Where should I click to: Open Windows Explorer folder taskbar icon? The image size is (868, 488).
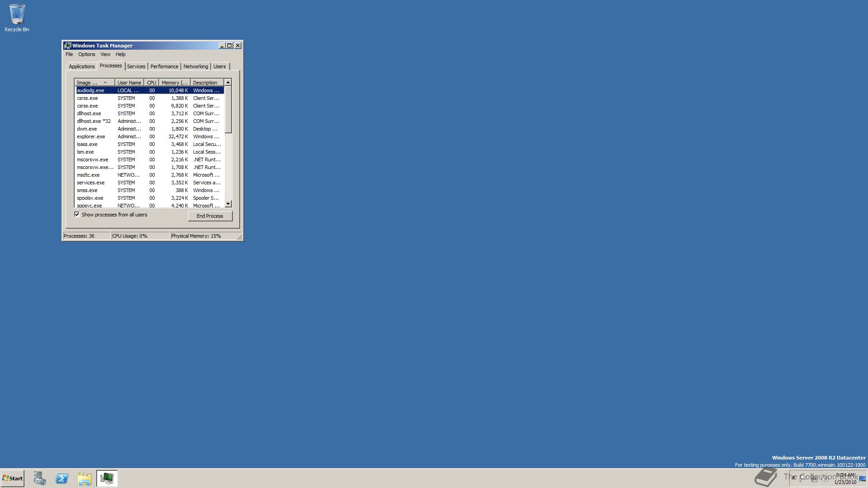[84, 478]
